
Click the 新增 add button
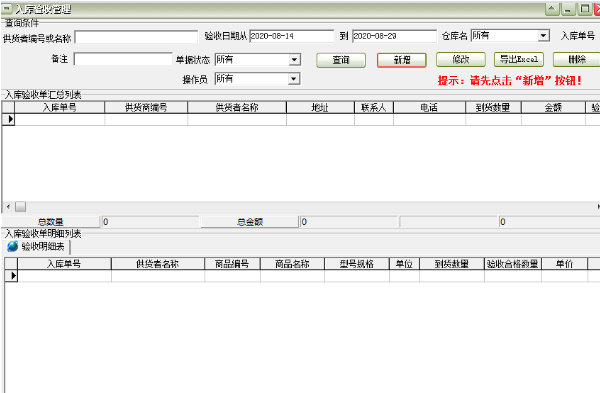coord(402,60)
